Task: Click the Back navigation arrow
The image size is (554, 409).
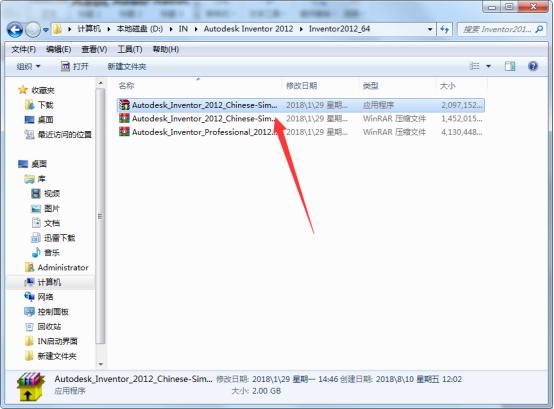Action: (15, 30)
